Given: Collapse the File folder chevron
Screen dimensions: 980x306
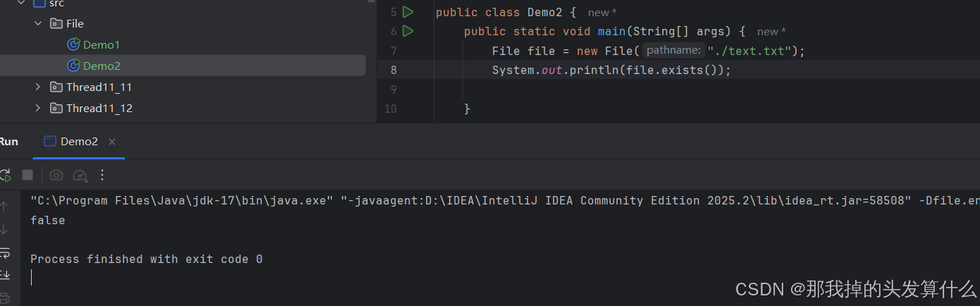Looking at the screenshot, I should click(38, 24).
